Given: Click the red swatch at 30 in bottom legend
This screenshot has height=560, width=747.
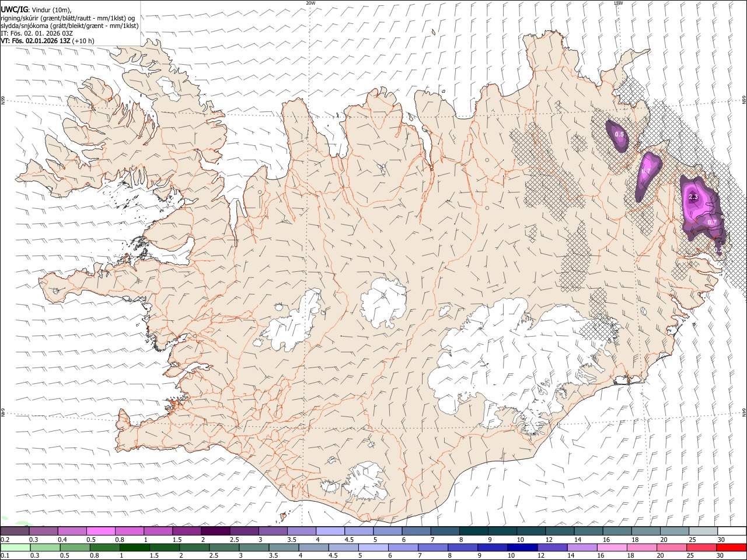Looking at the screenshot, I should pos(731,547).
